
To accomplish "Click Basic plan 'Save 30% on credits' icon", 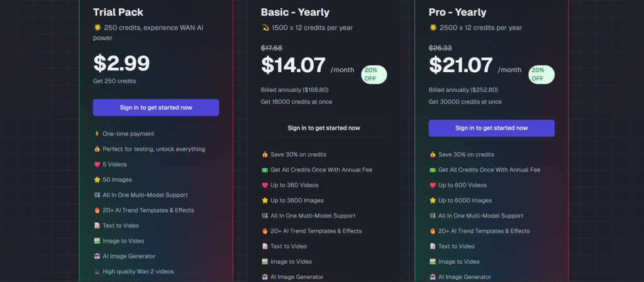I will point(265,155).
